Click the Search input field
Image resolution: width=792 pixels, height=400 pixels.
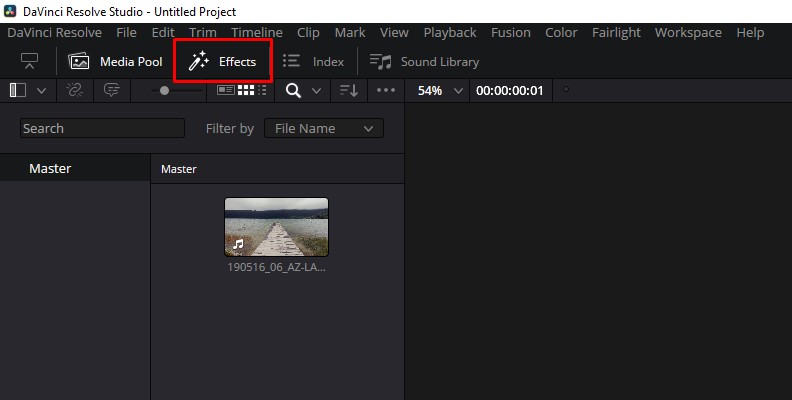pyautogui.click(x=103, y=128)
